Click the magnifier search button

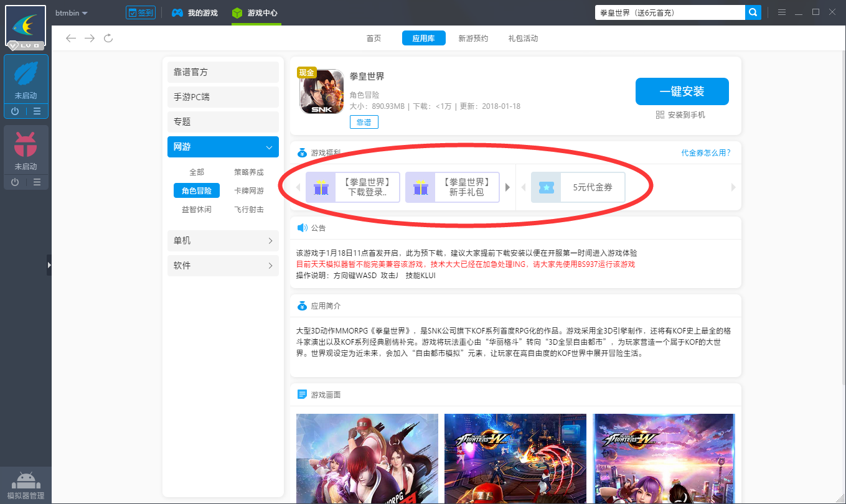tap(753, 12)
